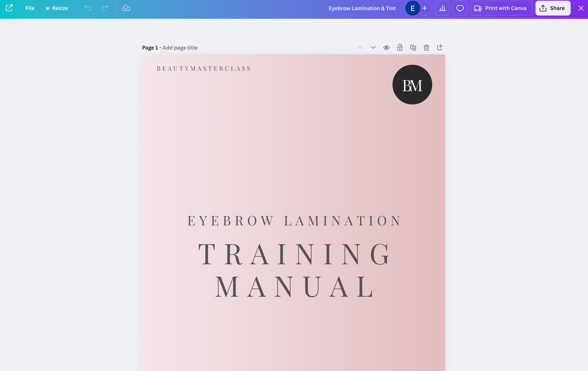Move page down with chevron arrow
This screenshot has height=371, width=588.
coord(373,48)
